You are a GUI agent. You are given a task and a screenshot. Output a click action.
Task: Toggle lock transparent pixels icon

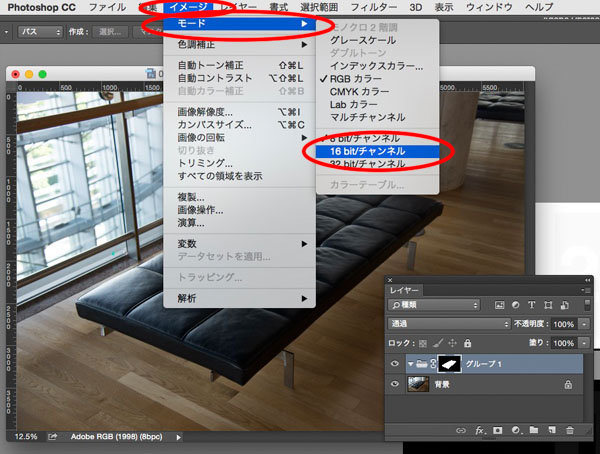pyautogui.click(x=423, y=343)
